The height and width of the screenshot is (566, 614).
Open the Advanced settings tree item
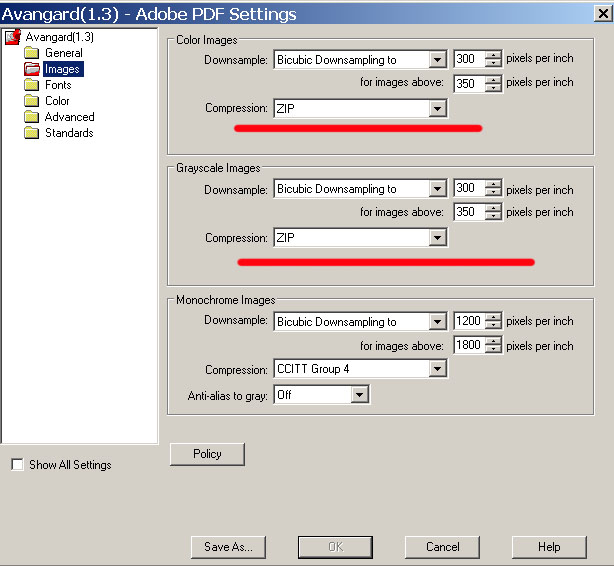(x=70, y=117)
